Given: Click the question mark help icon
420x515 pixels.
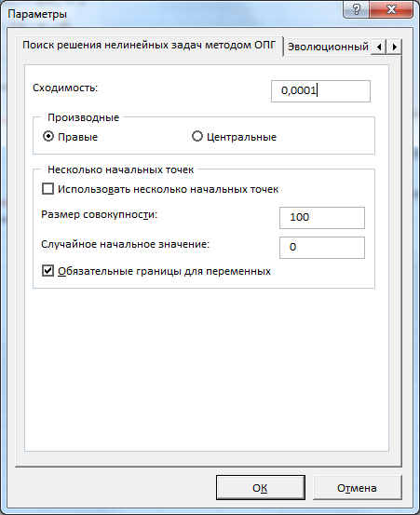Looking at the screenshot, I should pyautogui.click(x=357, y=9).
